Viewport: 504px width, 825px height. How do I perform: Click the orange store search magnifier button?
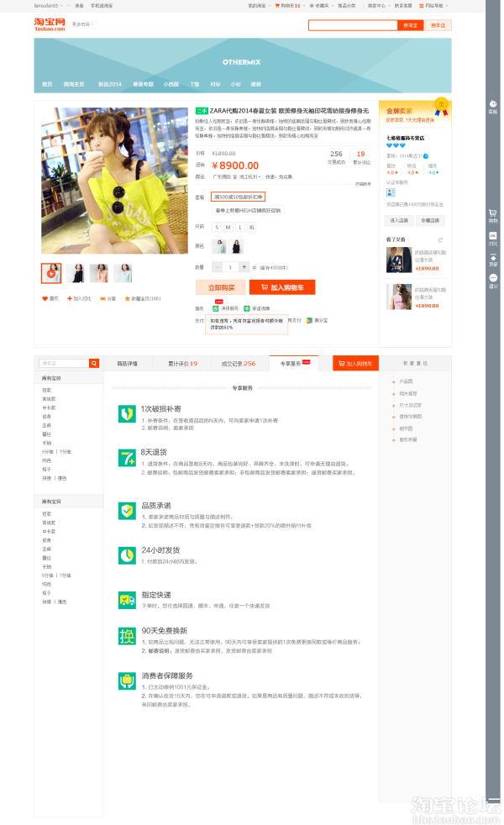coord(94,363)
